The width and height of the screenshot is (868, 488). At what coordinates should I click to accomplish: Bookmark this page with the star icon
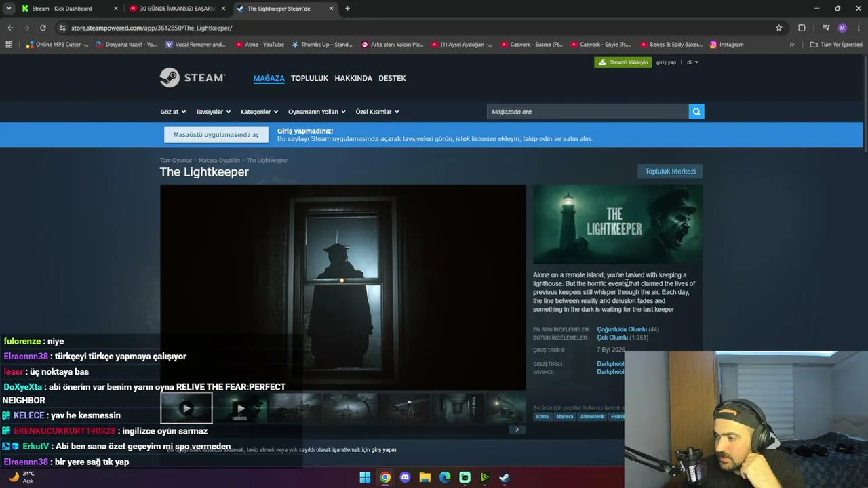click(x=779, y=28)
